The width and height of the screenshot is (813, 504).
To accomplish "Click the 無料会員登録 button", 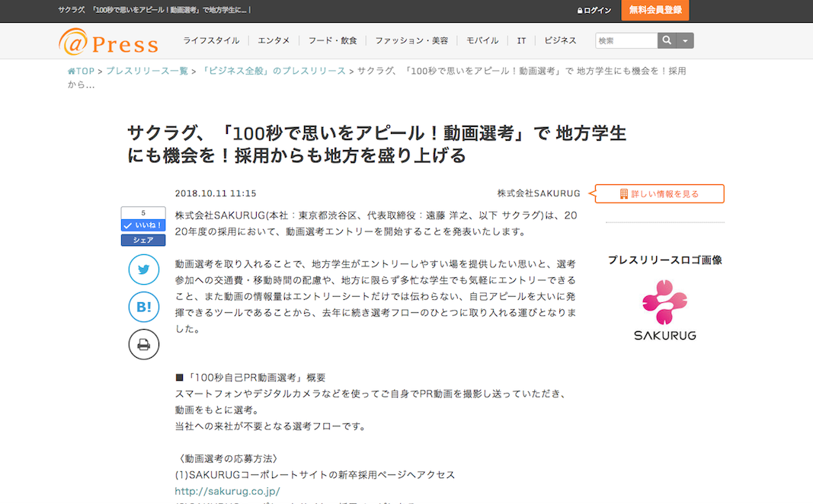I will [655, 10].
